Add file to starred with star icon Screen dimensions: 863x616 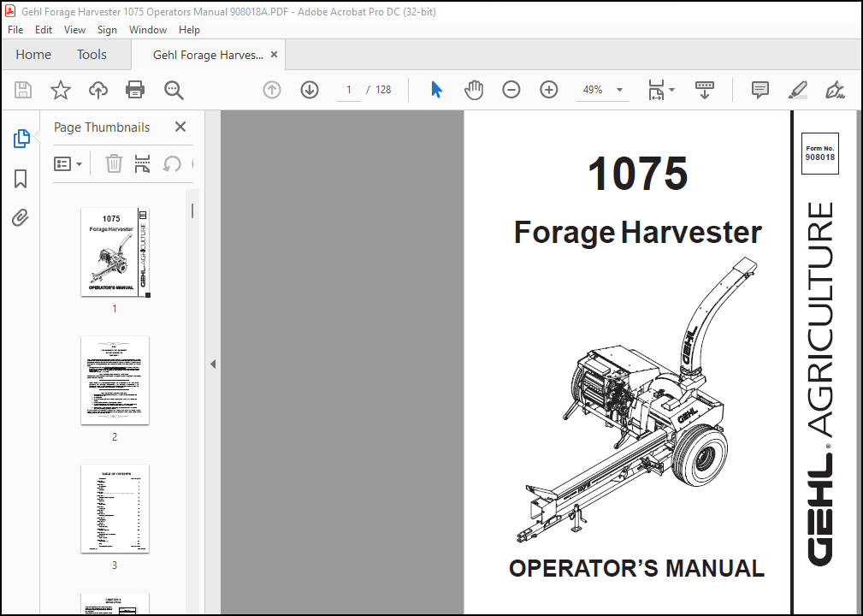[61, 90]
